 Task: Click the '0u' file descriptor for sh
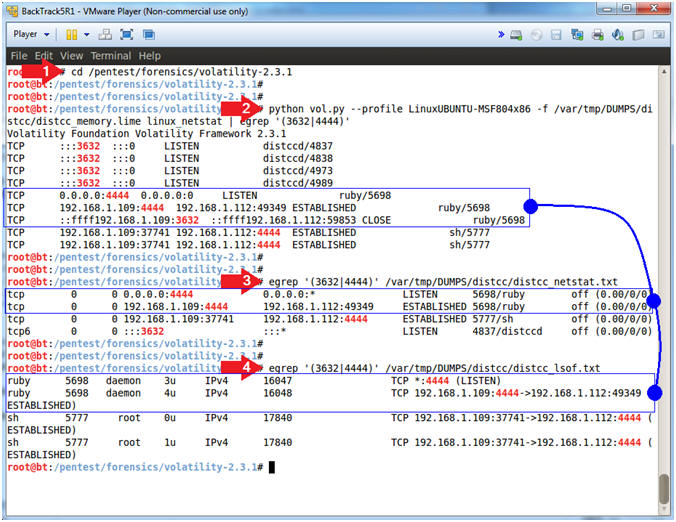(170, 418)
